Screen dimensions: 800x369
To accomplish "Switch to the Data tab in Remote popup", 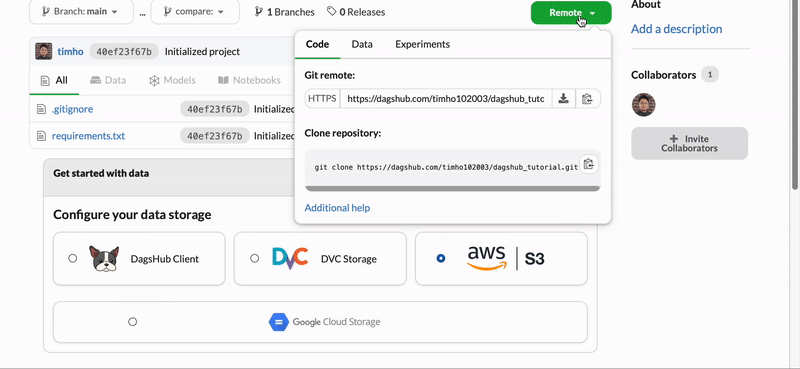I will pos(362,44).
